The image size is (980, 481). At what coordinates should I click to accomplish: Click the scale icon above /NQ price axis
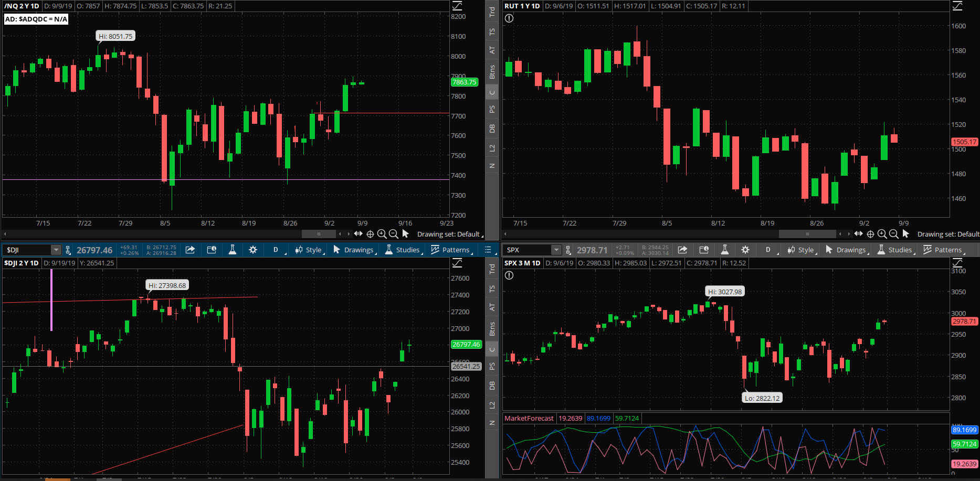[x=458, y=6]
